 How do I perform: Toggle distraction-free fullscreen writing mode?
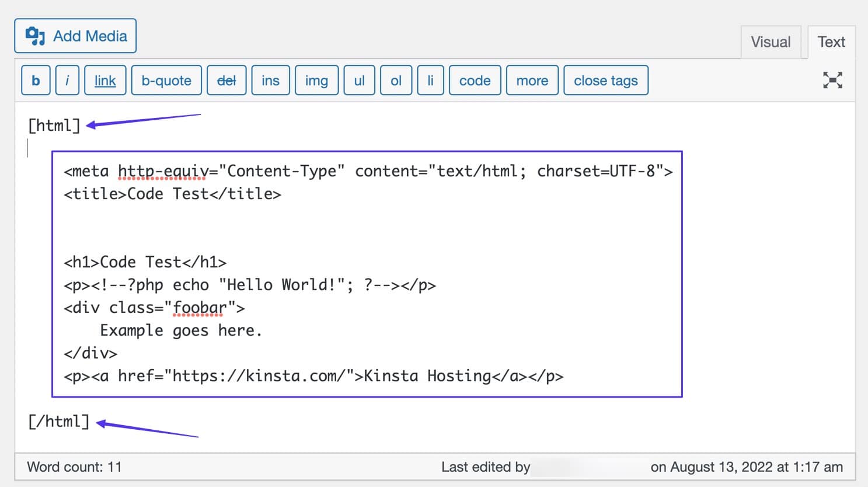832,80
